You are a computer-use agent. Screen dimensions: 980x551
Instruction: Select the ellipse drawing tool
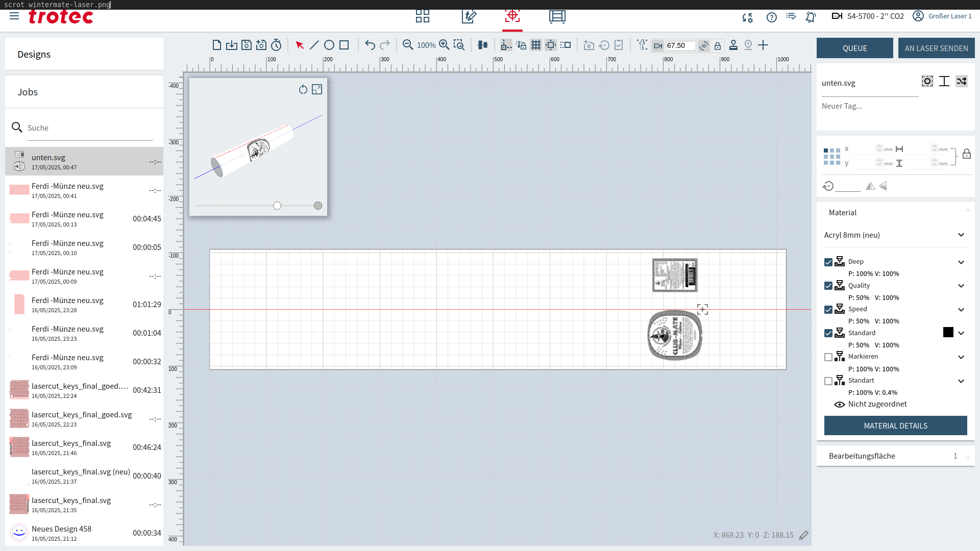329,45
